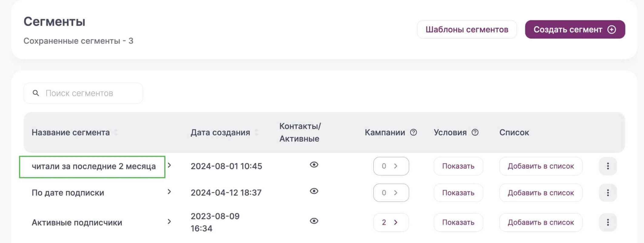The width and height of the screenshot is (644, 243).
Task: Open campaigns counter '2' for Активные подписчики
Action: click(x=391, y=222)
